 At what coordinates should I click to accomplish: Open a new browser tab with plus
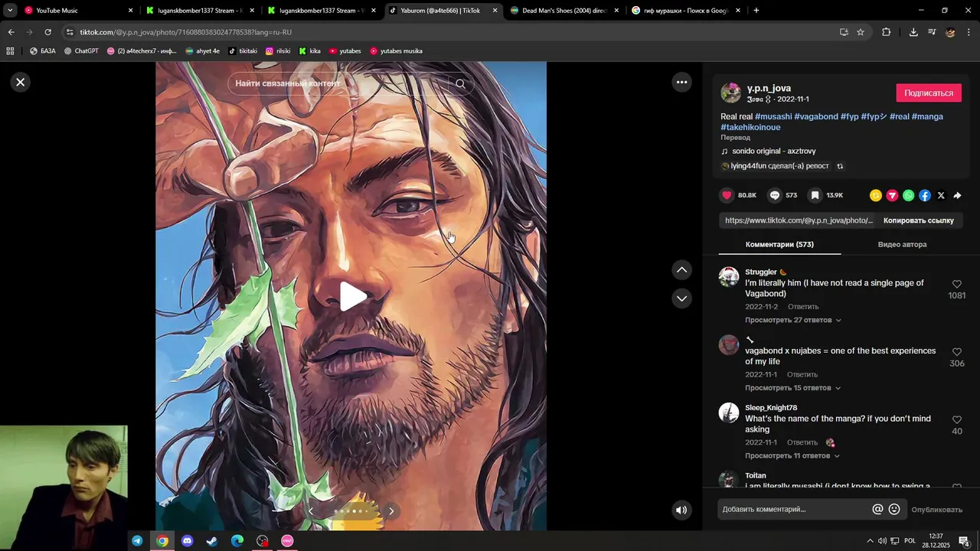(x=756, y=11)
